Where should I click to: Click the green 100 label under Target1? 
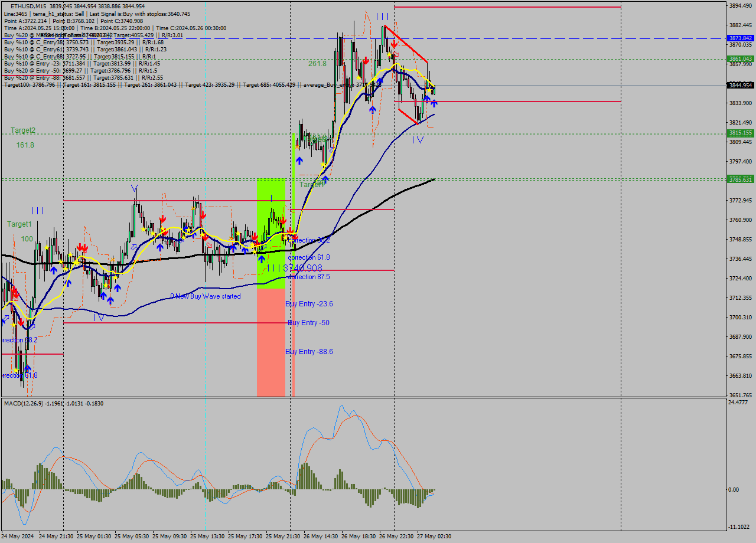(27, 239)
